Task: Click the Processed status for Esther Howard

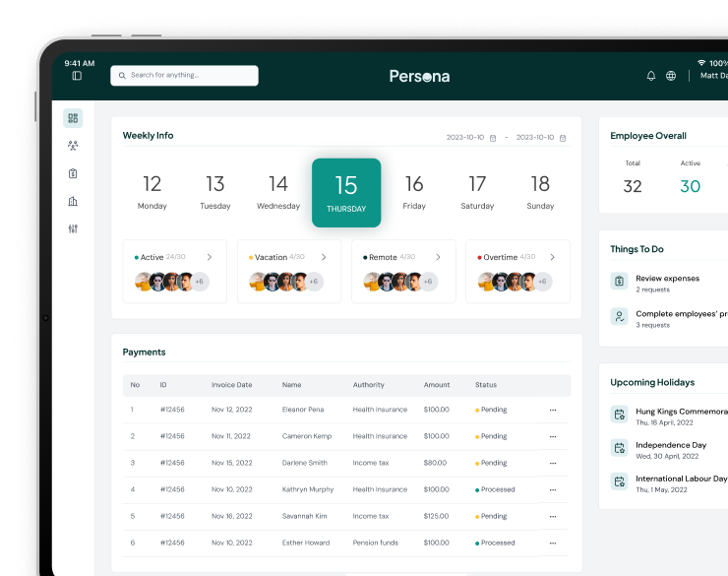Action: pos(495,543)
